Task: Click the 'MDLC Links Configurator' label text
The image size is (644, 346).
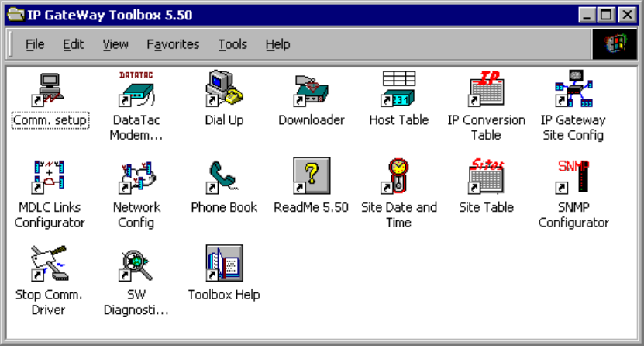Action: click(x=50, y=215)
